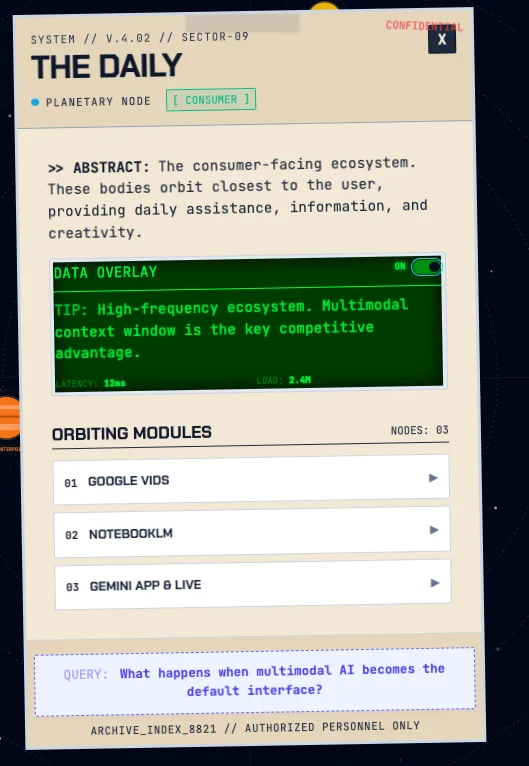Click the yellow planet above the panel
The width and height of the screenshot is (529, 766).
click(324, 6)
